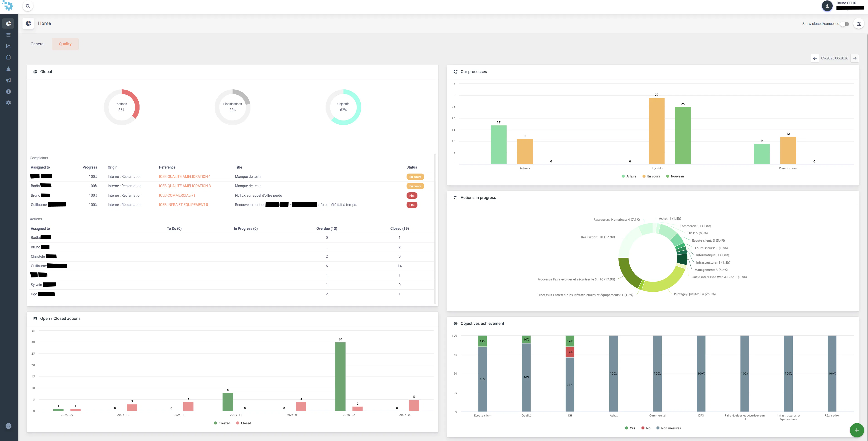Open the help question mark sidebar icon
Image resolution: width=868 pixels, height=441 pixels.
[8, 92]
